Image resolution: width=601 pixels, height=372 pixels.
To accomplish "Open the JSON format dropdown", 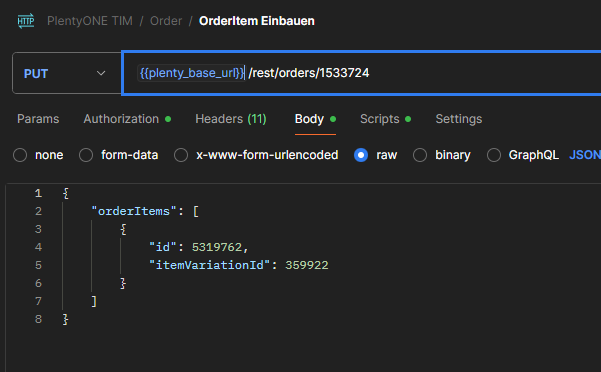I will click(585, 155).
